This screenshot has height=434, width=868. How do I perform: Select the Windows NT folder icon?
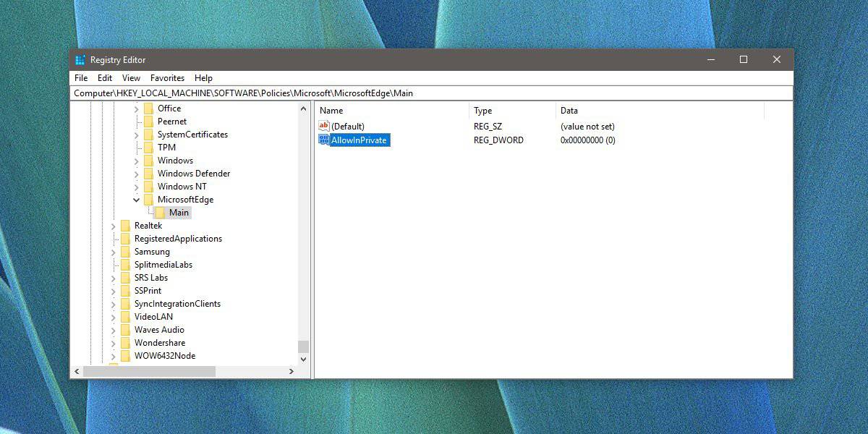[x=149, y=187]
